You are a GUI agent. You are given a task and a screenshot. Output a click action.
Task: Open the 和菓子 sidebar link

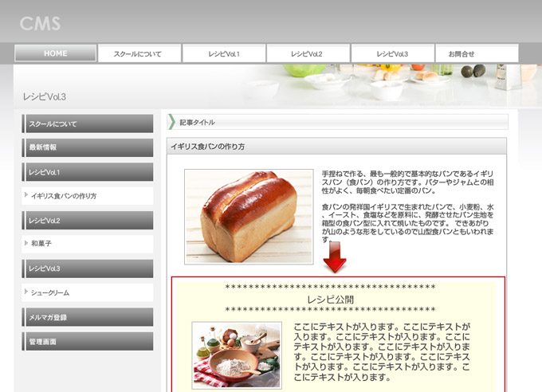[x=87, y=245]
